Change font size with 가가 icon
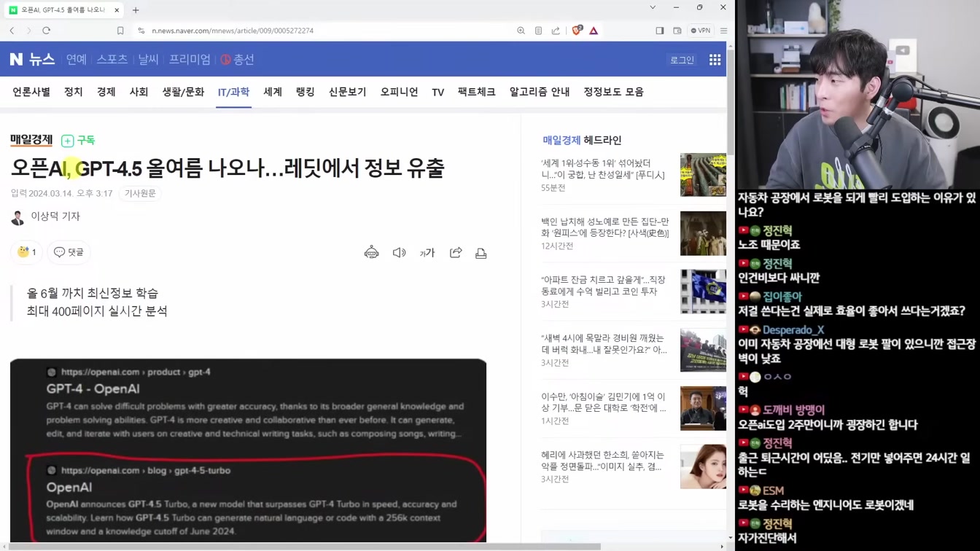 pyautogui.click(x=427, y=253)
